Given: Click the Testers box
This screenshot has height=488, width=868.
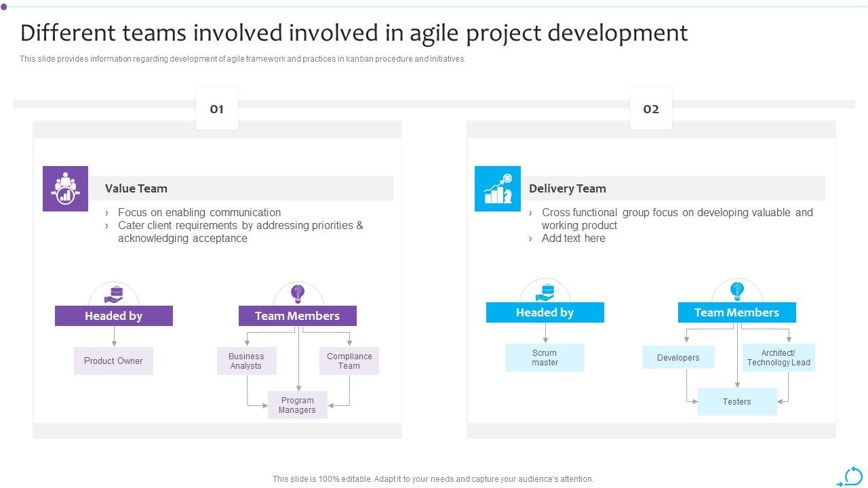Looking at the screenshot, I should click(737, 401).
